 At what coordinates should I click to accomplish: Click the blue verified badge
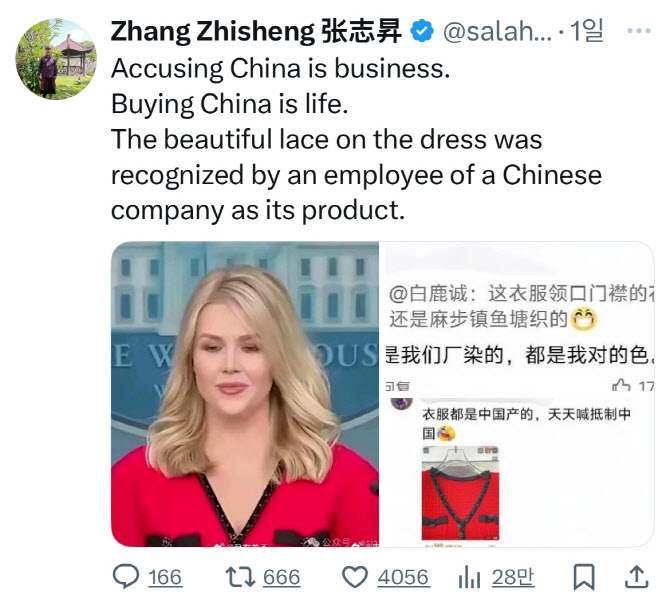coord(422,31)
